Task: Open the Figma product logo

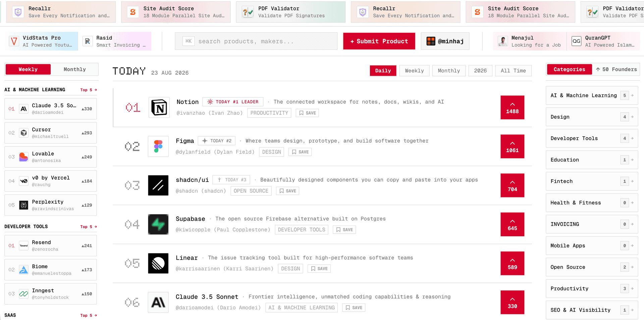Action: click(158, 146)
